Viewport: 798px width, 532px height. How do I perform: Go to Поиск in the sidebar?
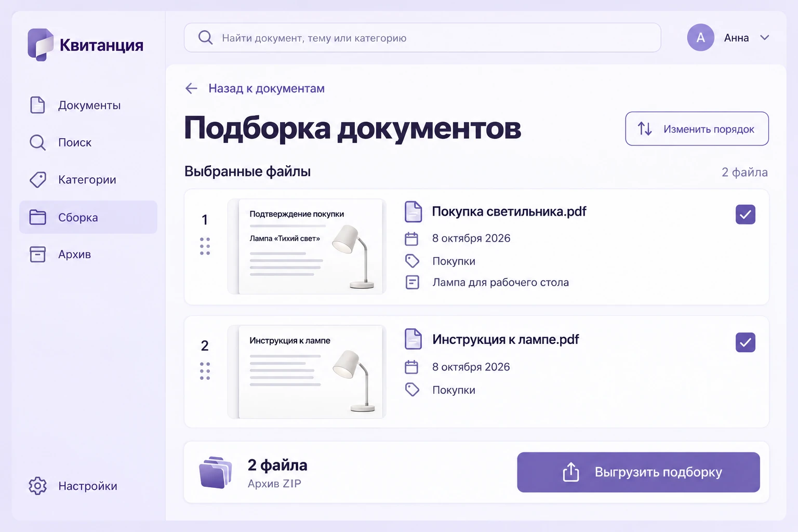pos(88,142)
